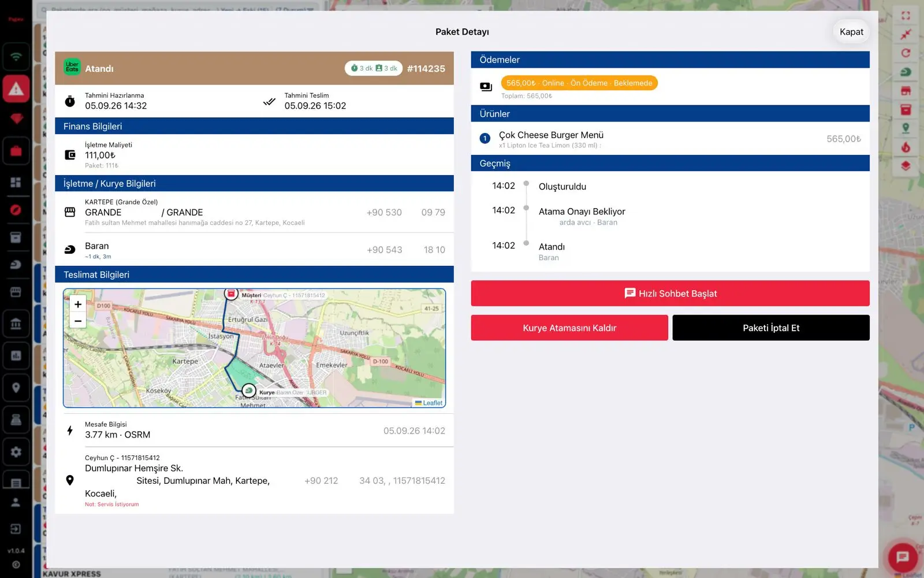Click the courier marker on the delivery map

coord(249,391)
